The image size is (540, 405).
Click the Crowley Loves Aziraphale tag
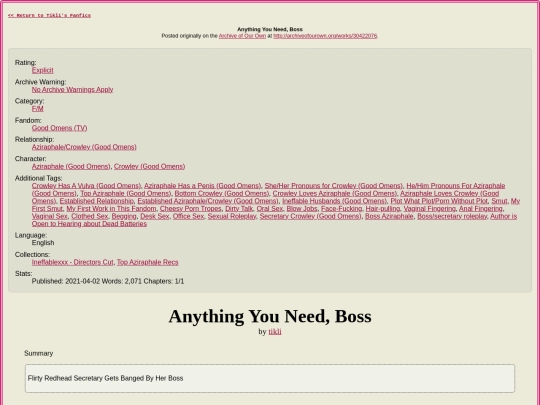334,193
